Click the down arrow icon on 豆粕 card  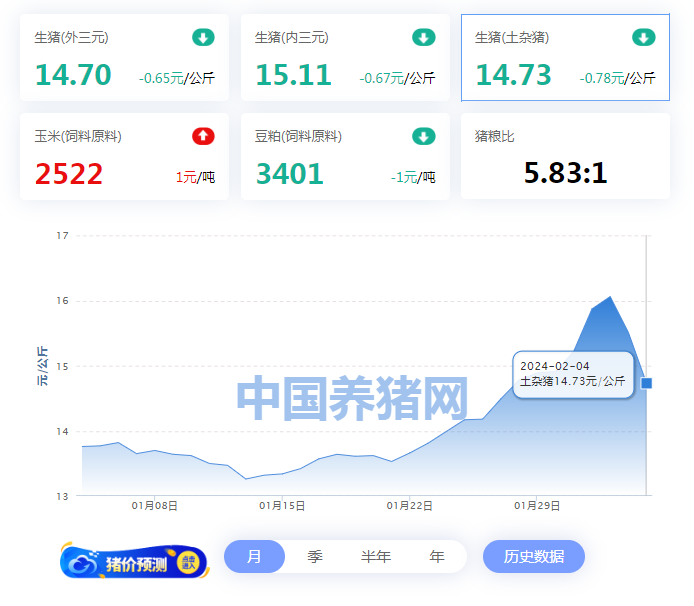[424, 136]
